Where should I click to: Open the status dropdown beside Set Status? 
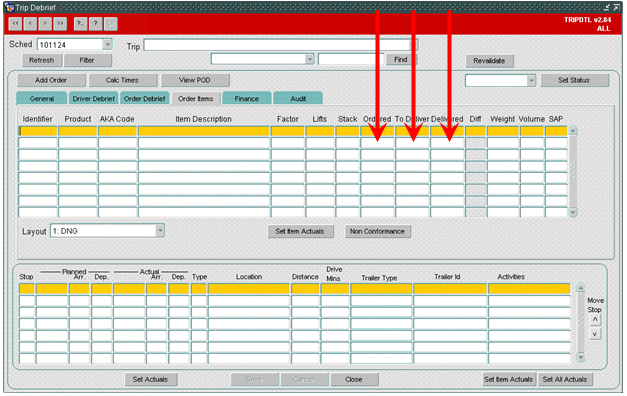531,80
